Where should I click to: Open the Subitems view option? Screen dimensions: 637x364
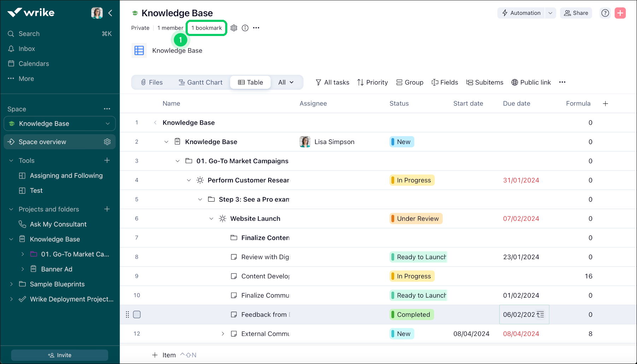pyautogui.click(x=485, y=82)
